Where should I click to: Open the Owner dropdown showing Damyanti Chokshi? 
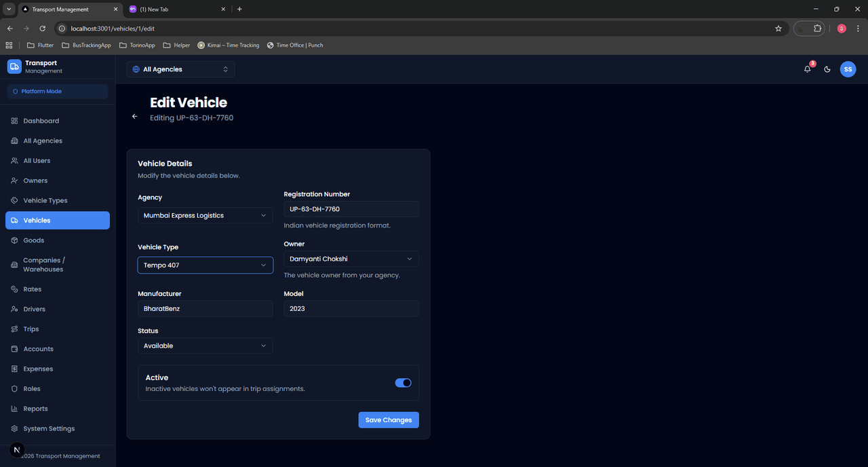[x=351, y=259]
